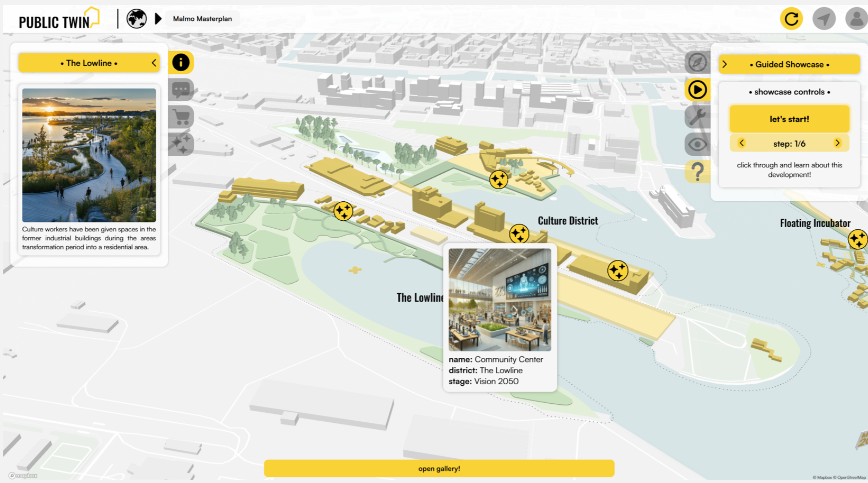The height and width of the screenshot is (483, 868).
Task: Collapse The Lowline panel with chevron
Action: click(x=154, y=63)
